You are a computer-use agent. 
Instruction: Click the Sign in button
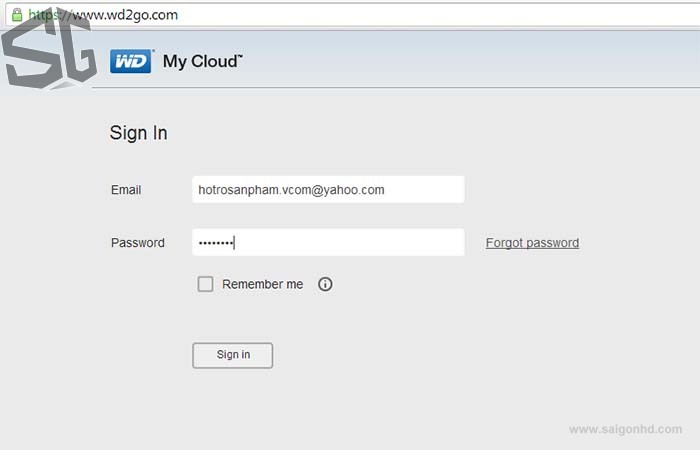(233, 355)
